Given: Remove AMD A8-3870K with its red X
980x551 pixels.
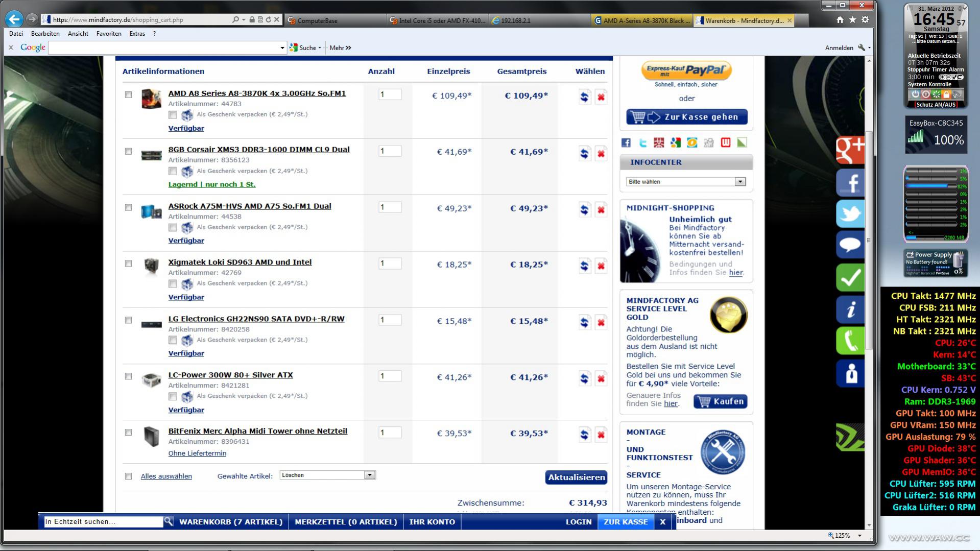Looking at the screenshot, I should [x=601, y=97].
